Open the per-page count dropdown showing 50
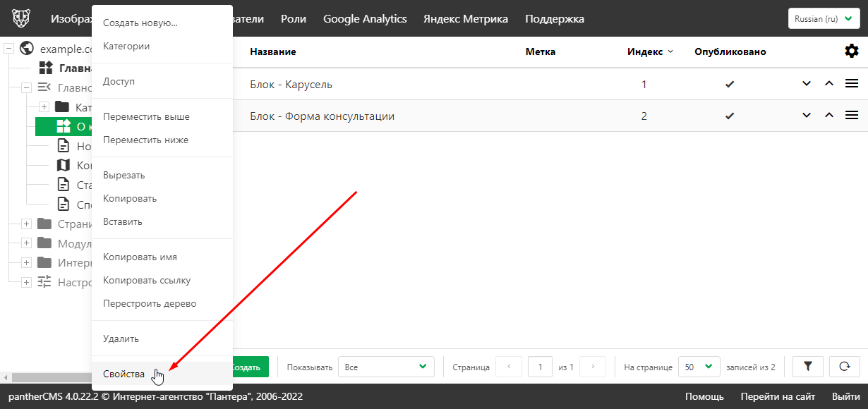This screenshot has width=868, height=409. click(699, 367)
